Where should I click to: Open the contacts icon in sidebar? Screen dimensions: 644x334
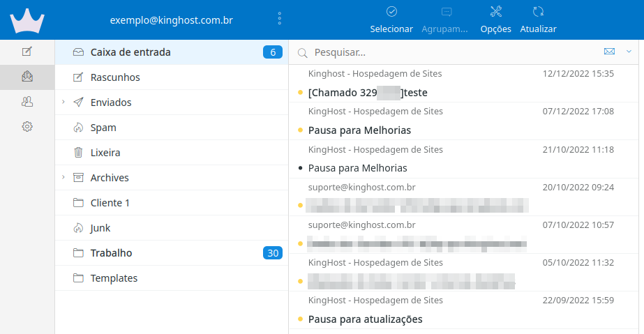[27, 102]
